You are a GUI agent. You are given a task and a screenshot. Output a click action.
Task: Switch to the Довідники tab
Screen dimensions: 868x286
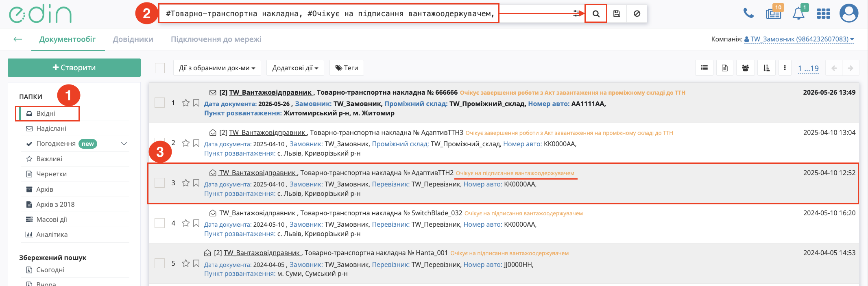[133, 39]
